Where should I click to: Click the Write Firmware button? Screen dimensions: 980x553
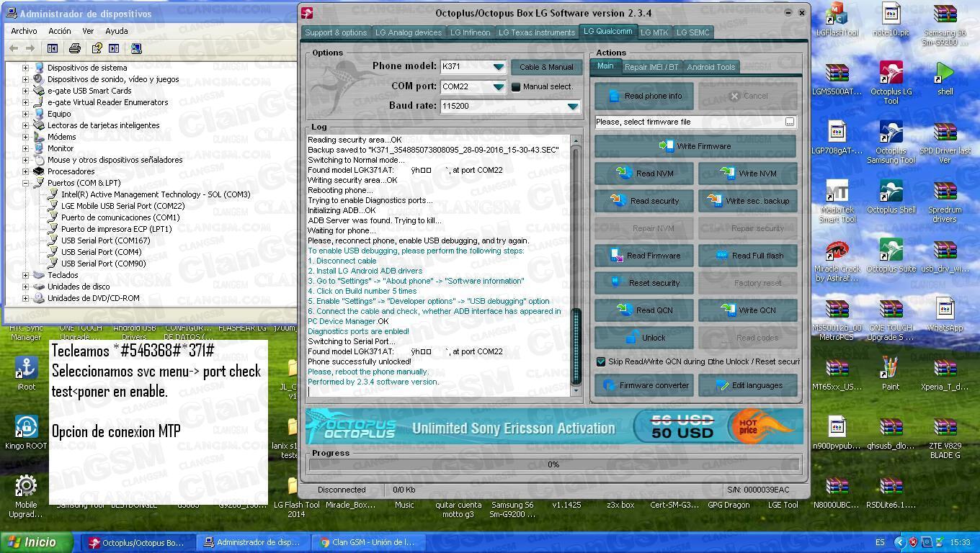click(x=695, y=146)
